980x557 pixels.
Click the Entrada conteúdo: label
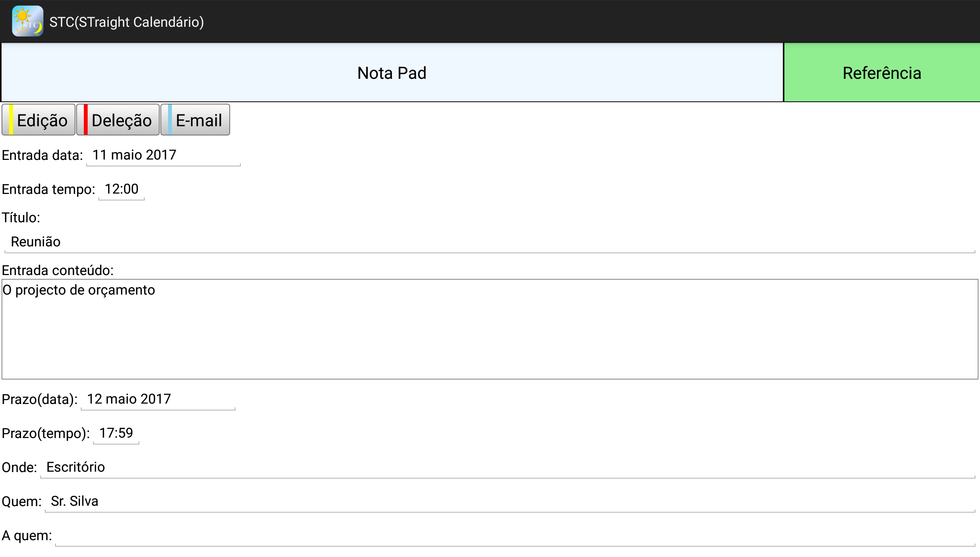58,270
